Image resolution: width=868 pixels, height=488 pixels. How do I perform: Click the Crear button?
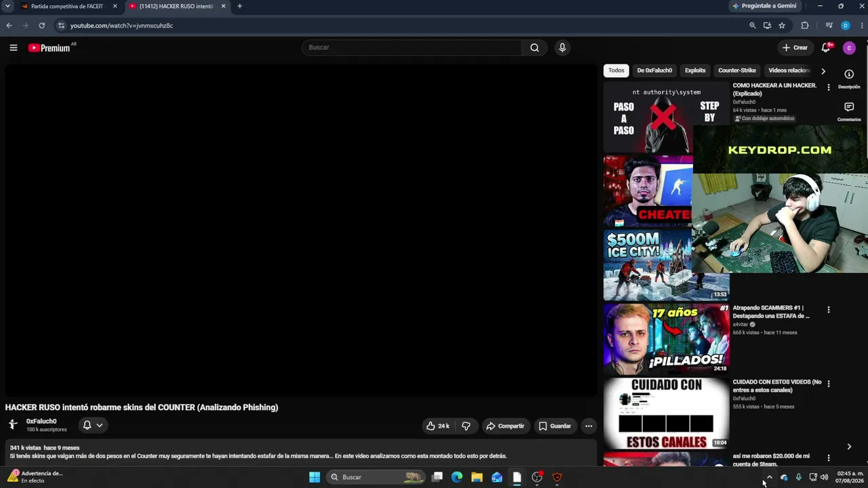tap(795, 47)
